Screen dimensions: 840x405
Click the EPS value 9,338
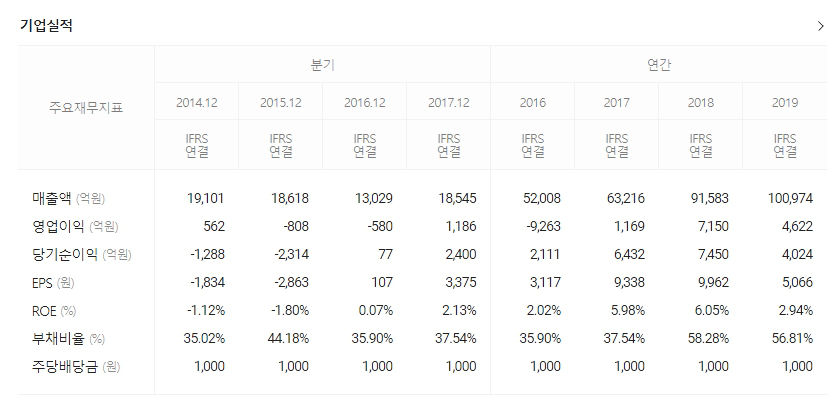point(629,282)
